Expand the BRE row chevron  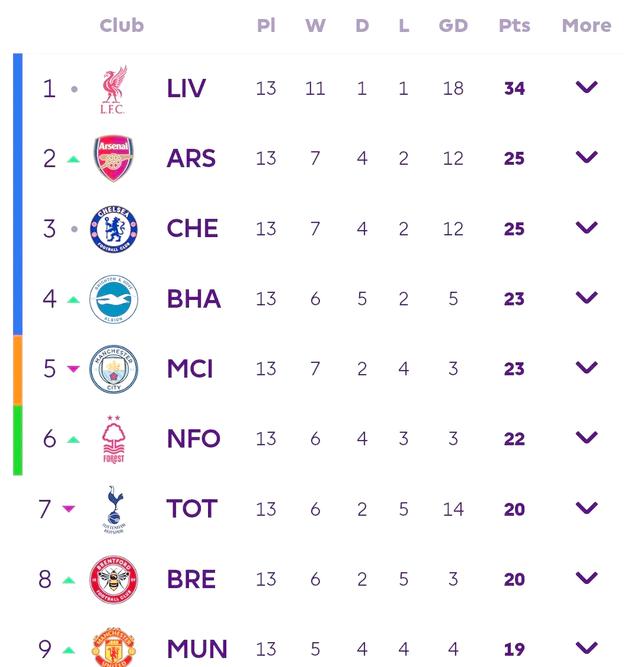(587, 578)
